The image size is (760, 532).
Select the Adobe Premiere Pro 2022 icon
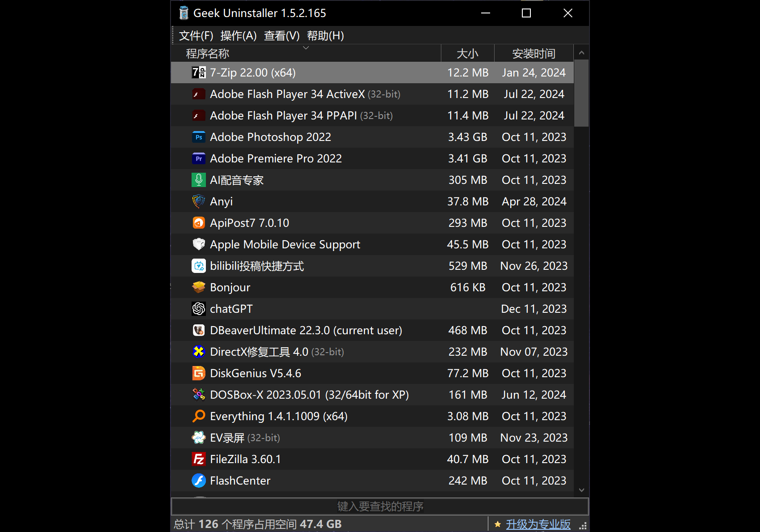(199, 158)
